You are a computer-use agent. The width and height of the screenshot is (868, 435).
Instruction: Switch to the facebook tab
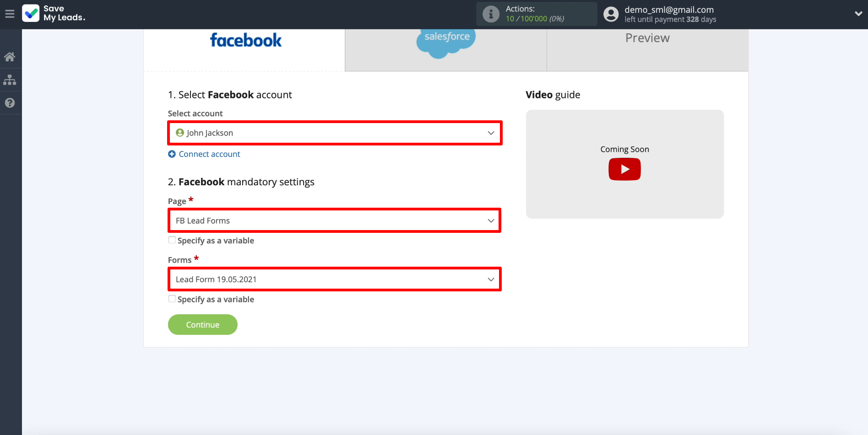244,50
